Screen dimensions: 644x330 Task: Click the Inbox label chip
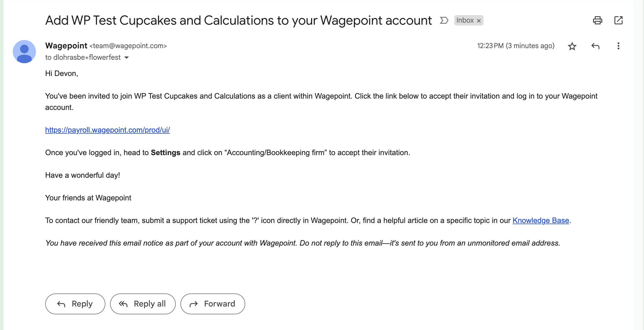click(465, 20)
